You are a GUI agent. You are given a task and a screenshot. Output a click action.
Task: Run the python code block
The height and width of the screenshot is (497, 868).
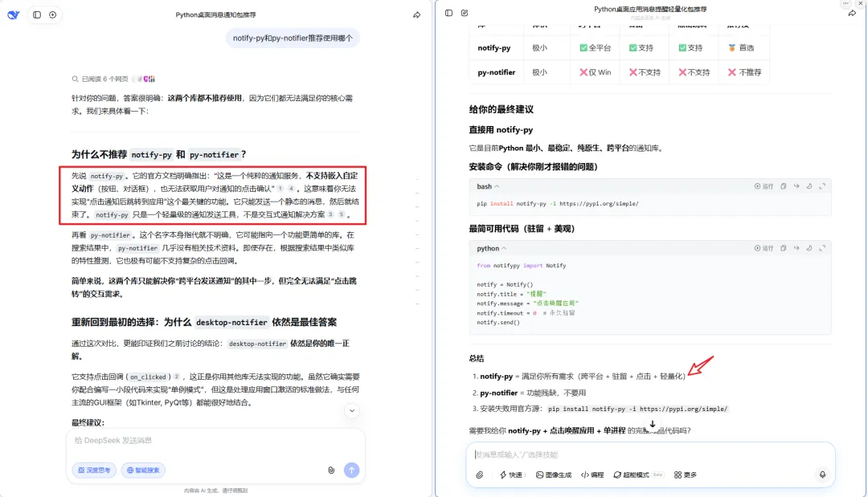764,248
